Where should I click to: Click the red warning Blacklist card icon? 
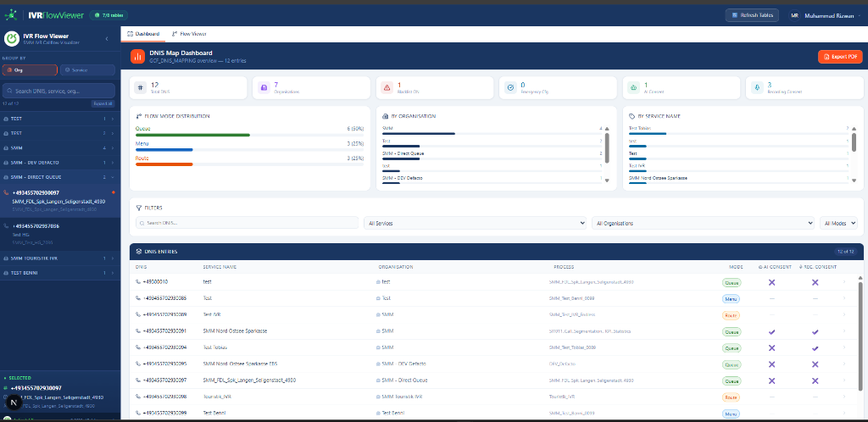click(387, 87)
